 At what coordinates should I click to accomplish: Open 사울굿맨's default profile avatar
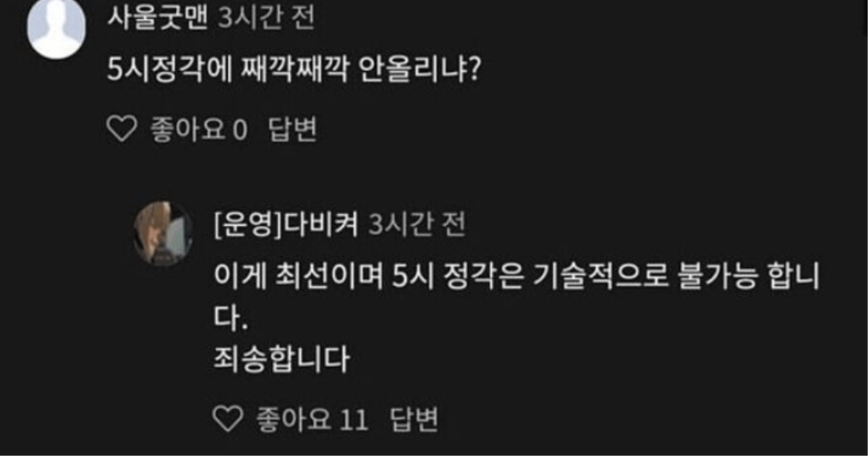coord(56,30)
